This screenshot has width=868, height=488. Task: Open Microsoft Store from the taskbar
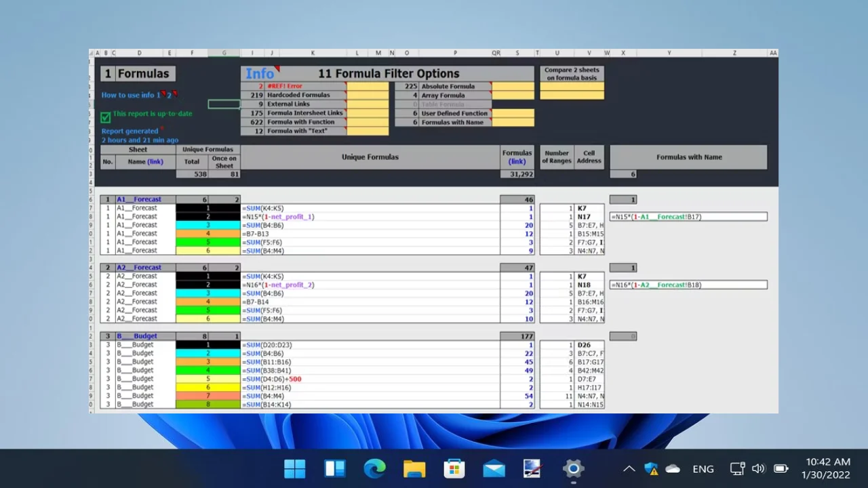coord(454,468)
